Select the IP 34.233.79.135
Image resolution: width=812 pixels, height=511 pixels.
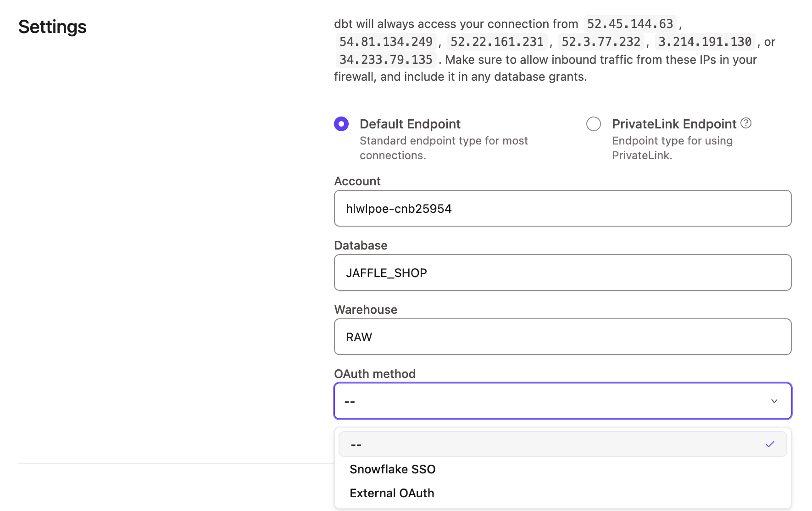click(x=385, y=59)
